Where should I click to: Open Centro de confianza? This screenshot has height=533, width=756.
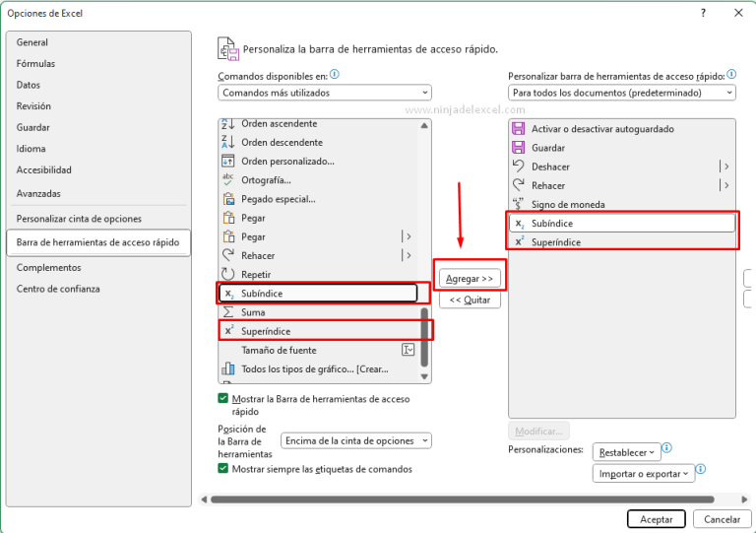(x=58, y=289)
